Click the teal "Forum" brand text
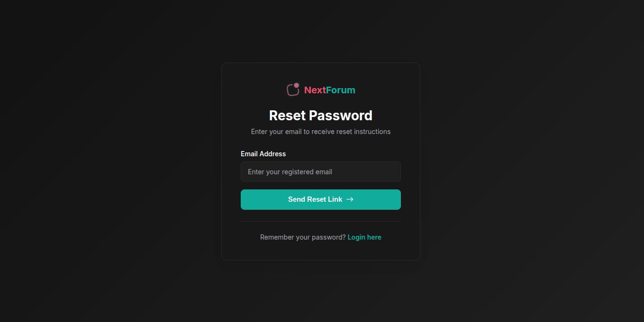644x322 pixels. point(341,90)
